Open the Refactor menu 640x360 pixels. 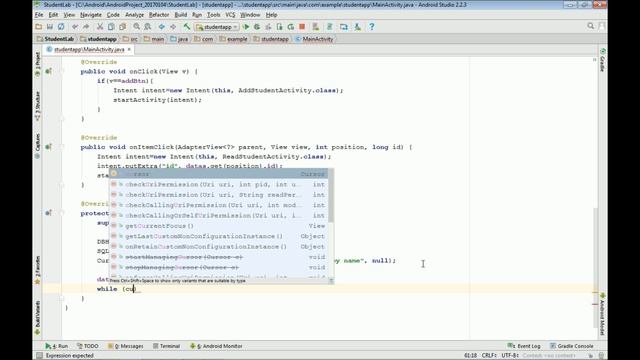click(x=159, y=15)
